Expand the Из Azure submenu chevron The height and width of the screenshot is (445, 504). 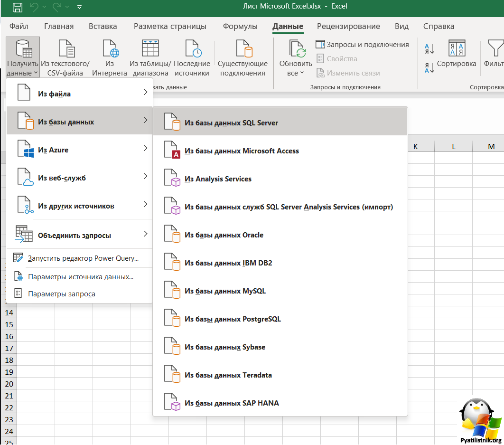point(146,148)
